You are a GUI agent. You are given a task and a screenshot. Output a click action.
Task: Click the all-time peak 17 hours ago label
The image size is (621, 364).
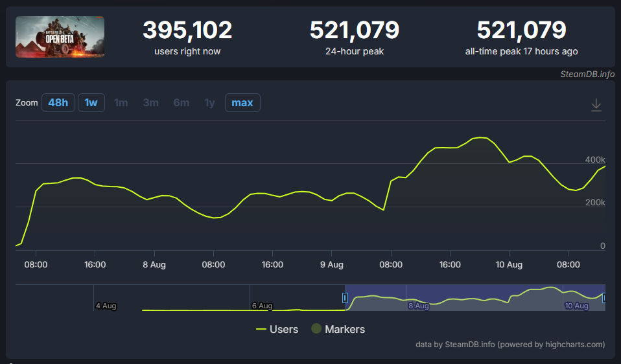click(x=521, y=51)
